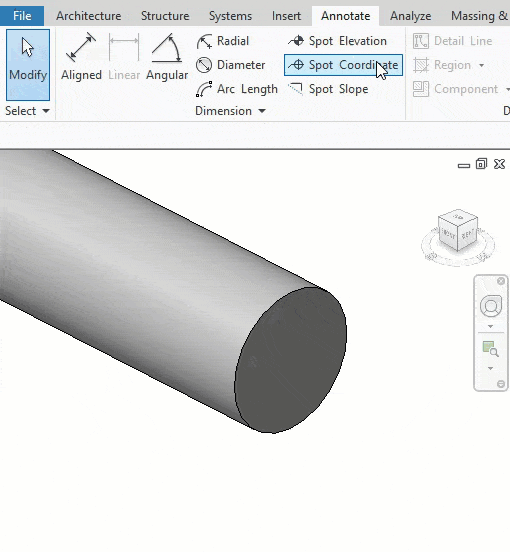Select the Modify tool
The image size is (510, 552).
[x=28, y=65]
